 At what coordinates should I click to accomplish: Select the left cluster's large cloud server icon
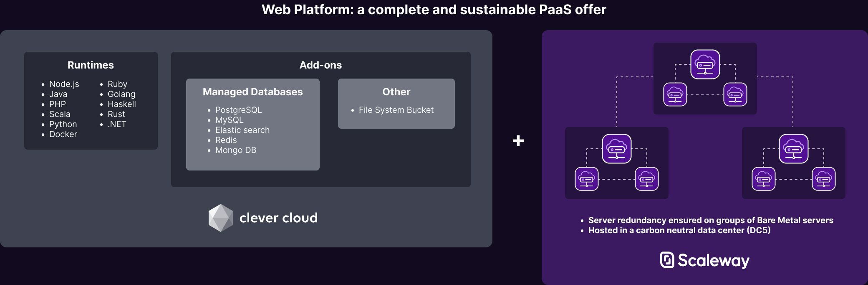pyautogui.click(x=617, y=149)
